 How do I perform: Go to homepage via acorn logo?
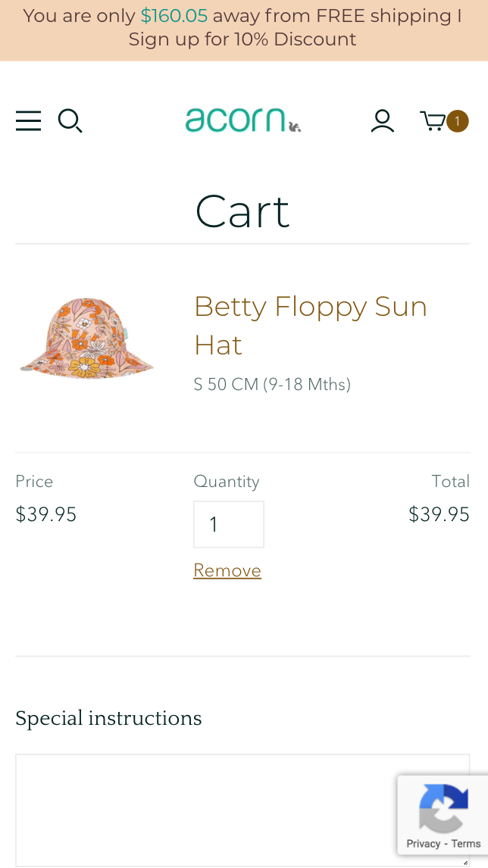click(242, 120)
